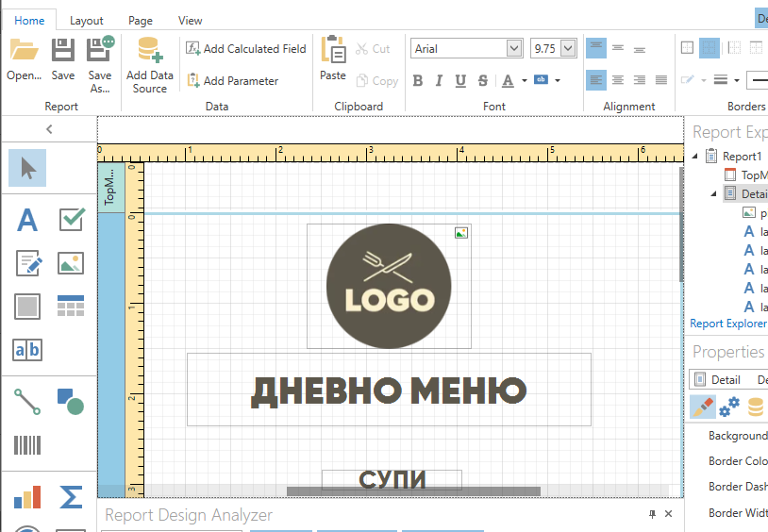This screenshot has height=532, width=768.
Task: Select the ДНЕВНО МЕНЮ label on canvas
Action: [389, 390]
